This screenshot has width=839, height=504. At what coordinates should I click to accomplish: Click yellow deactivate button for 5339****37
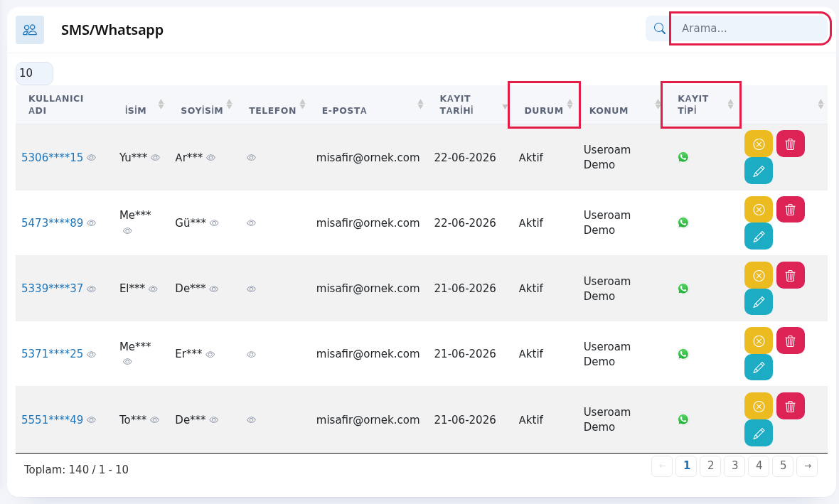(759, 275)
